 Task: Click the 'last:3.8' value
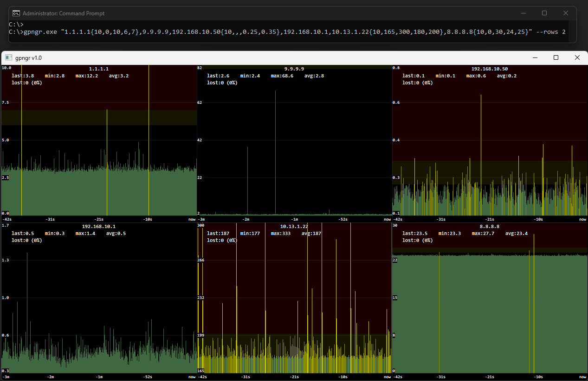click(23, 76)
